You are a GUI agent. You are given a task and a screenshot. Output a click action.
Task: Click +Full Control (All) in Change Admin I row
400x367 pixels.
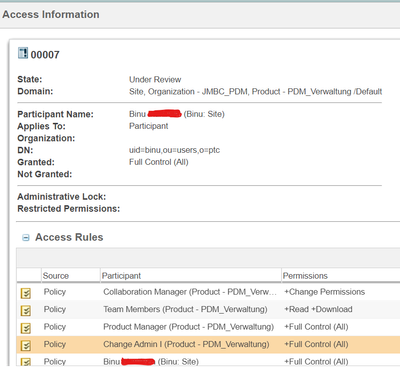click(316, 344)
